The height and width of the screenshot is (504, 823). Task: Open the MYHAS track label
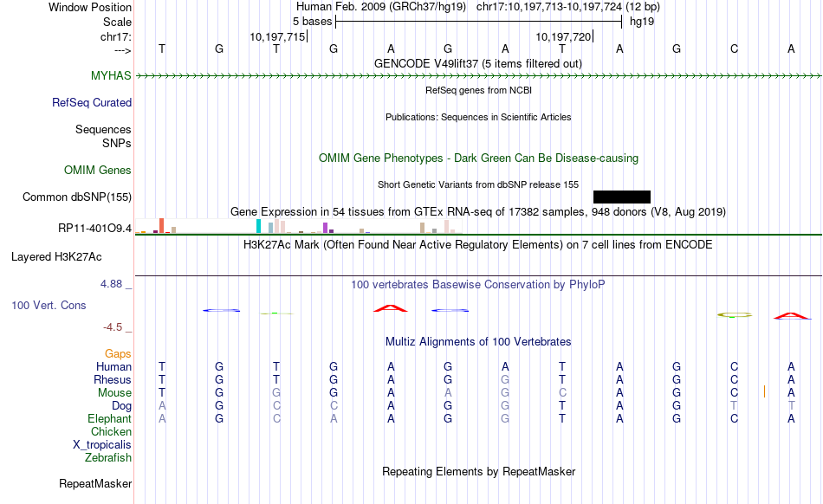(x=111, y=75)
